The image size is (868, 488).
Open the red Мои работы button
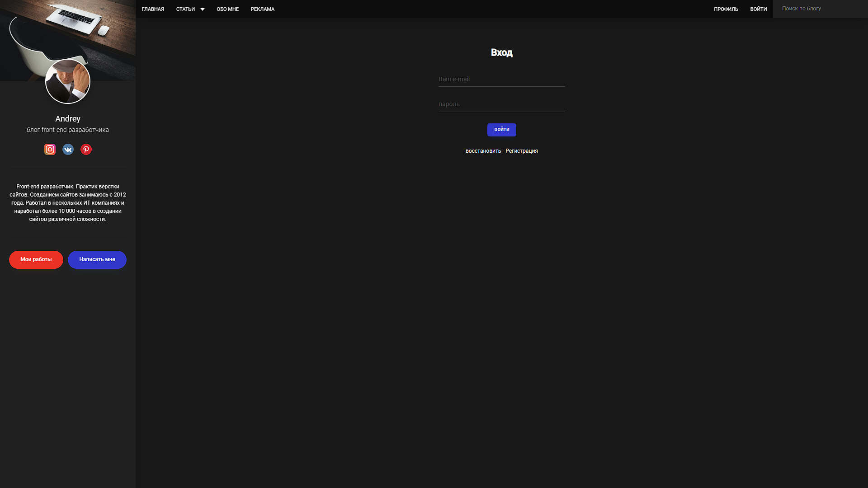point(36,260)
